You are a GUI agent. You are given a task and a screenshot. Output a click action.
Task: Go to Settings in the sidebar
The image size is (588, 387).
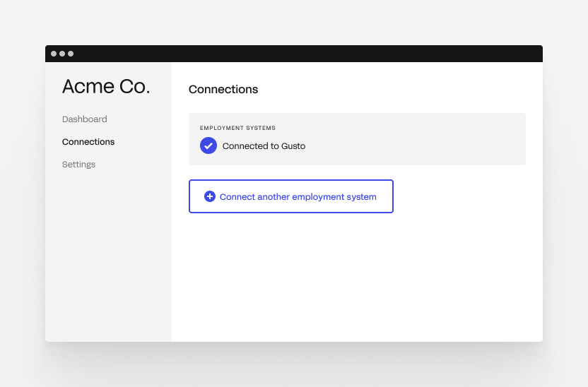point(78,165)
